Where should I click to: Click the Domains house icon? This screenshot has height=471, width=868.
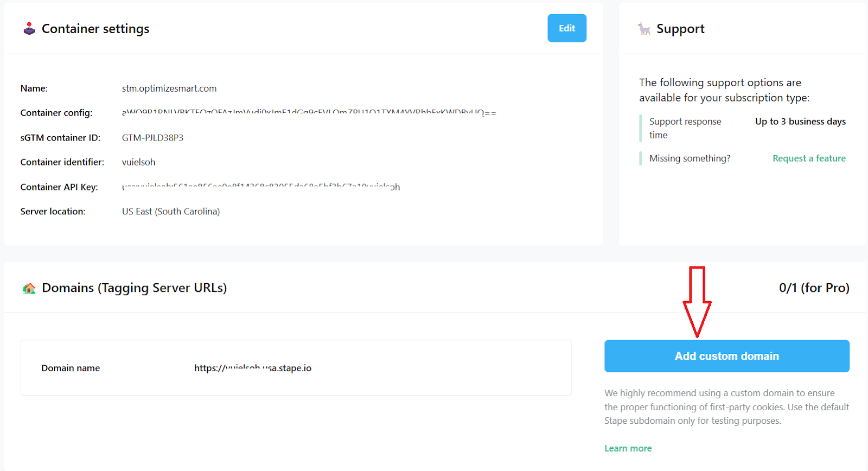(29, 288)
